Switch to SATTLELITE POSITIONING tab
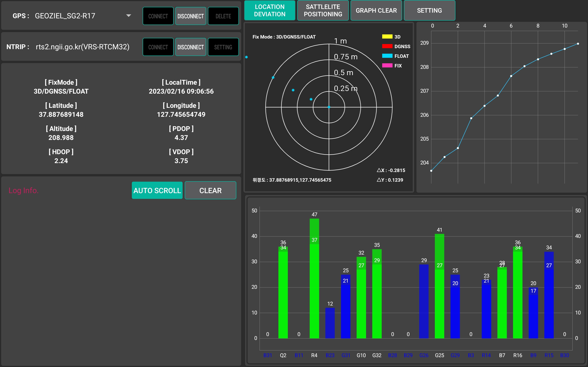Screen dimensions: 588x367 323,11
